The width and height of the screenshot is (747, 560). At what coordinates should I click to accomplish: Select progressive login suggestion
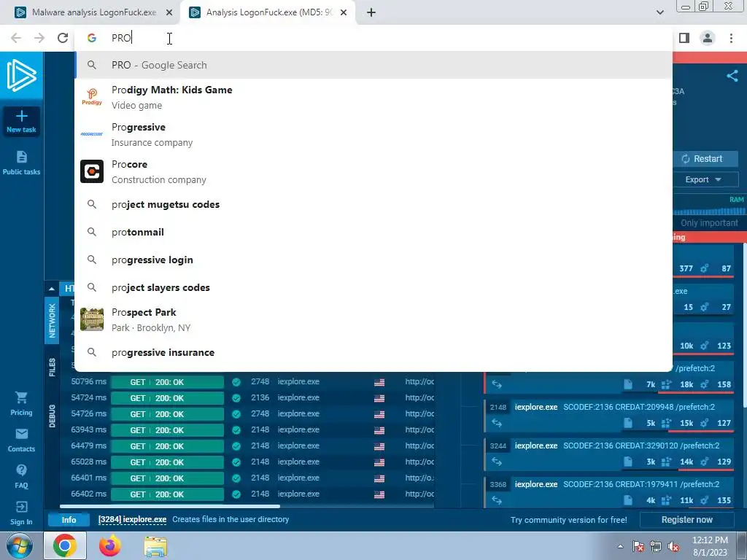click(x=373, y=260)
